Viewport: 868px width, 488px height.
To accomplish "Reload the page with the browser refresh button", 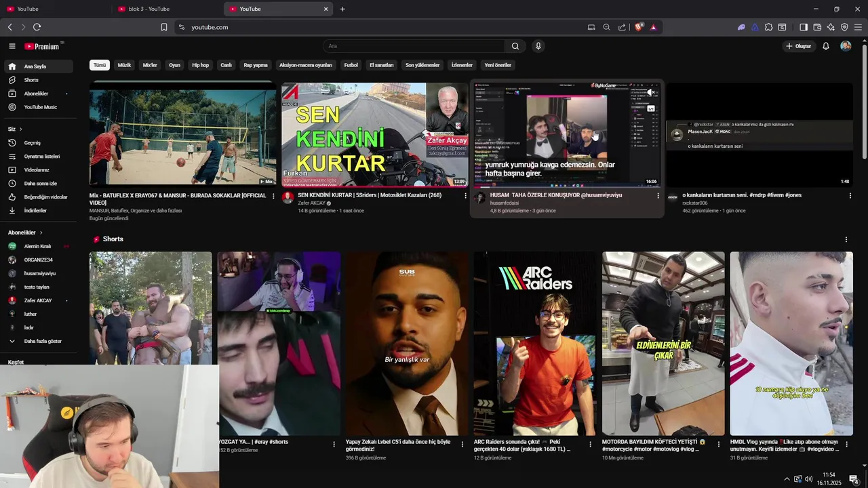I will point(37,27).
